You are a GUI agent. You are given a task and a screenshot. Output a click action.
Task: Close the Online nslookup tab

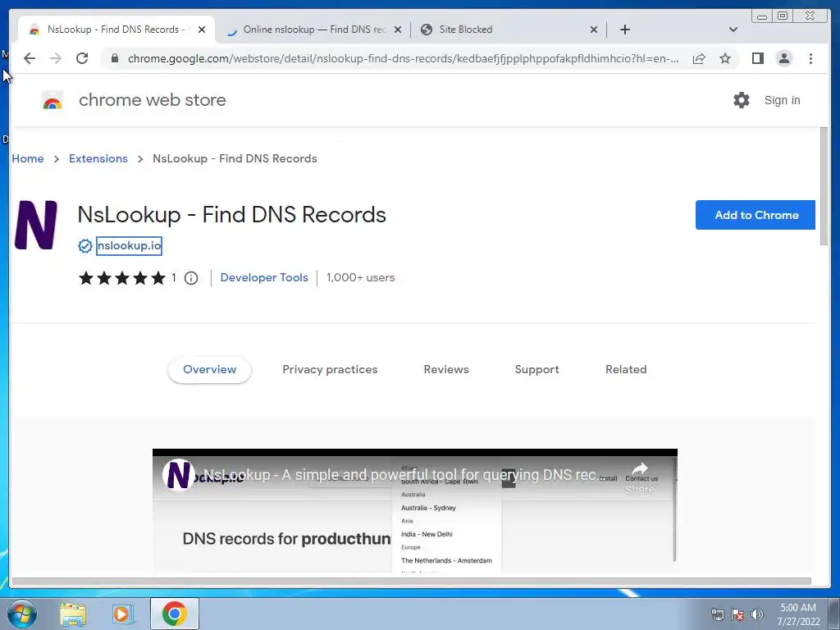click(398, 30)
